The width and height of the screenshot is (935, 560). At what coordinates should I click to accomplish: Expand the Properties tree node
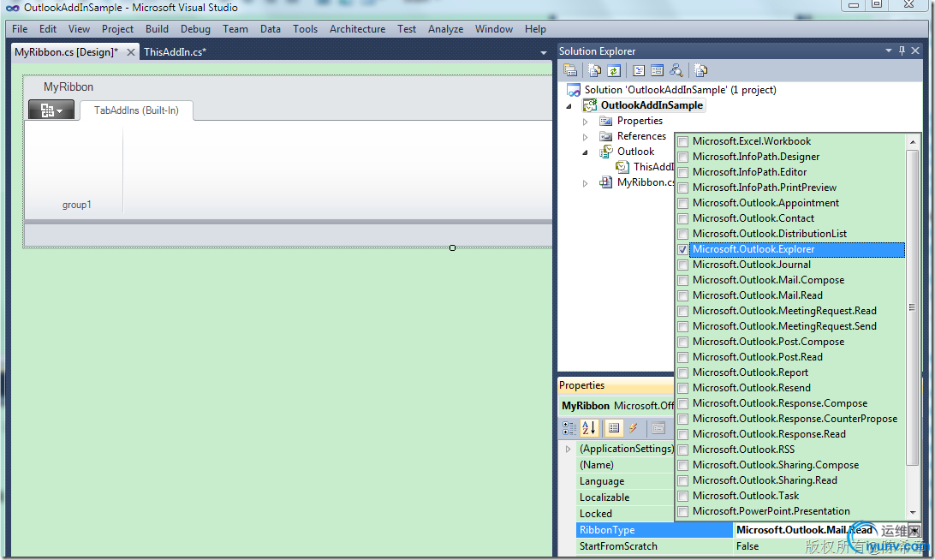point(585,122)
